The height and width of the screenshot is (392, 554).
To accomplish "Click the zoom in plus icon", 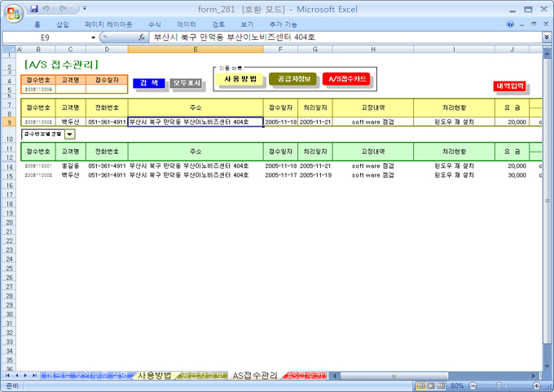I will pyautogui.click(x=535, y=385).
